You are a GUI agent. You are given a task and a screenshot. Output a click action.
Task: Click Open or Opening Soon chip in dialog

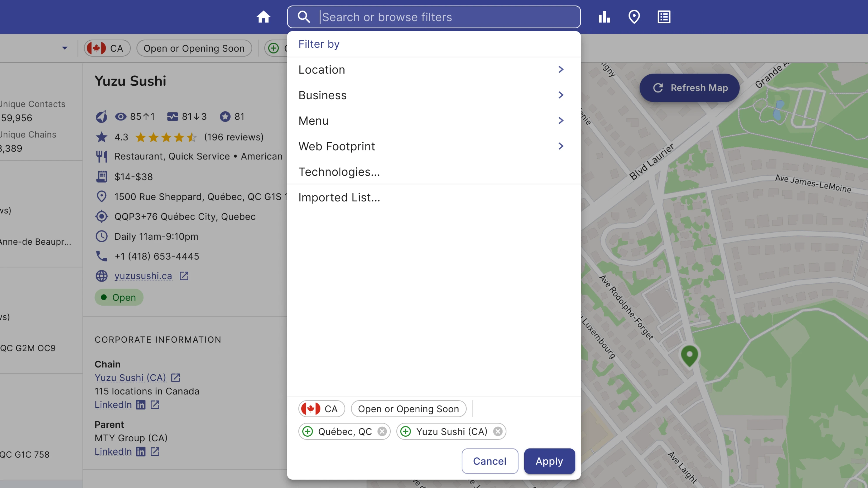[x=408, y=409]
